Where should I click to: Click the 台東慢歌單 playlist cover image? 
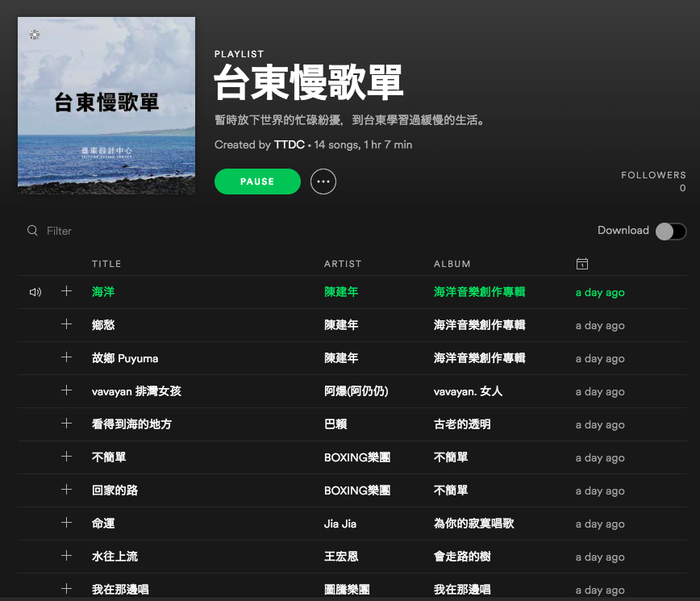coord(106,106)
